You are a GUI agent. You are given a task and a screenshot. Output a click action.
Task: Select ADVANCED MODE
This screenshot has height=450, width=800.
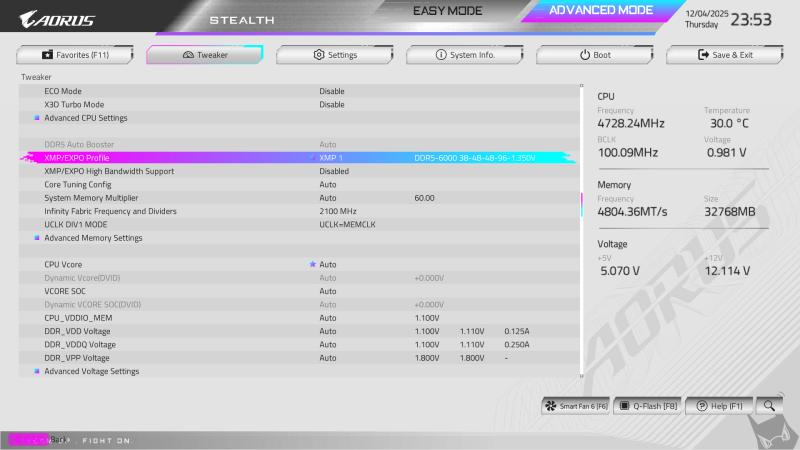[601, 10]
